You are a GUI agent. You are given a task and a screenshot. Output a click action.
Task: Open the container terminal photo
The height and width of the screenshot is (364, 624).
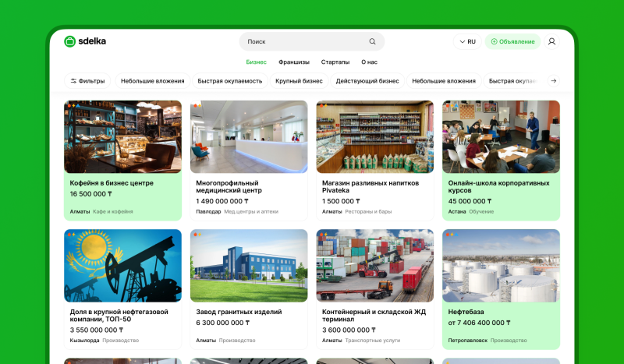pos(375,265)
